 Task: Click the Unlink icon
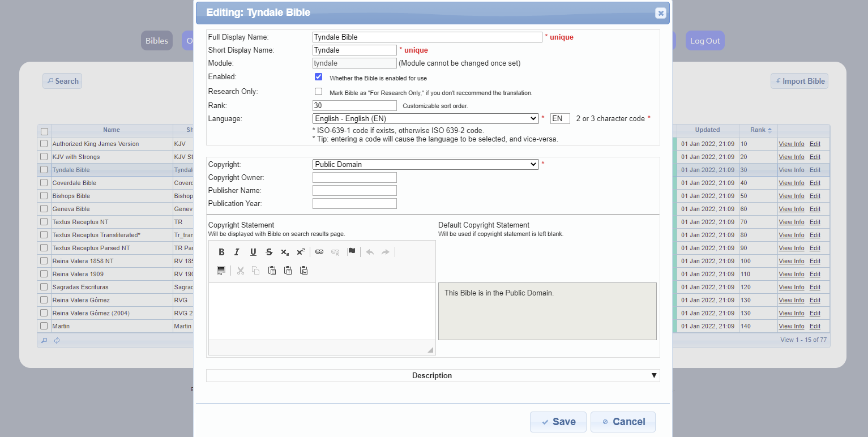335,252
